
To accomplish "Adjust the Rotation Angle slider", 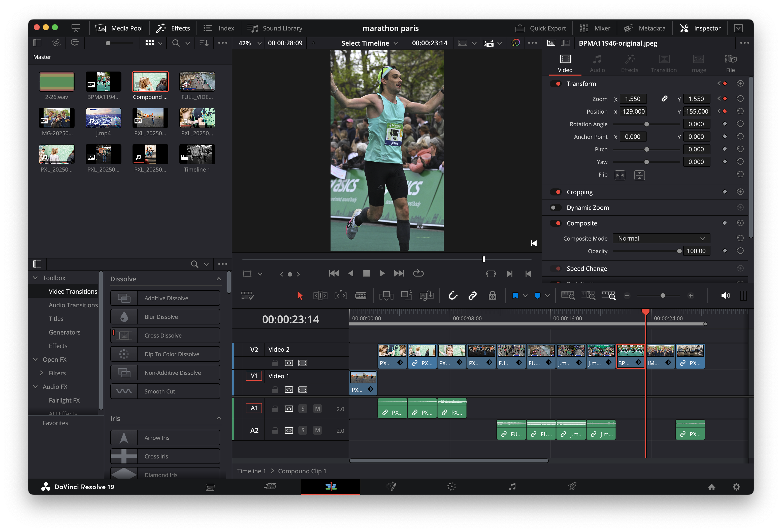I will [x=646, y=124].
